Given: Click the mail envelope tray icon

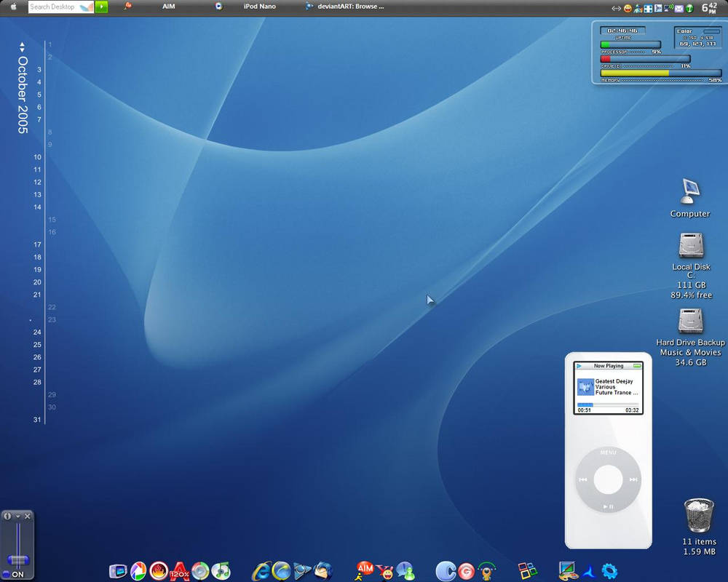Looking at the screenshot, I should click(x=678, y=8).
